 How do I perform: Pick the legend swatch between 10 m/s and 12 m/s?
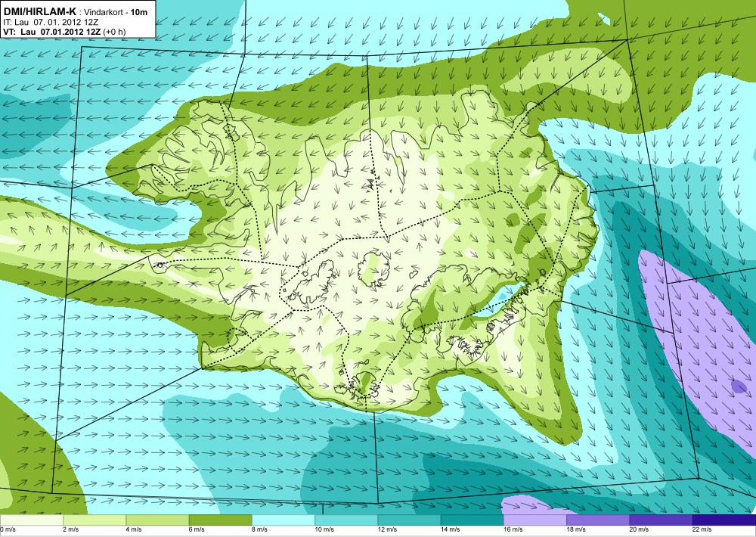[346, 520]
